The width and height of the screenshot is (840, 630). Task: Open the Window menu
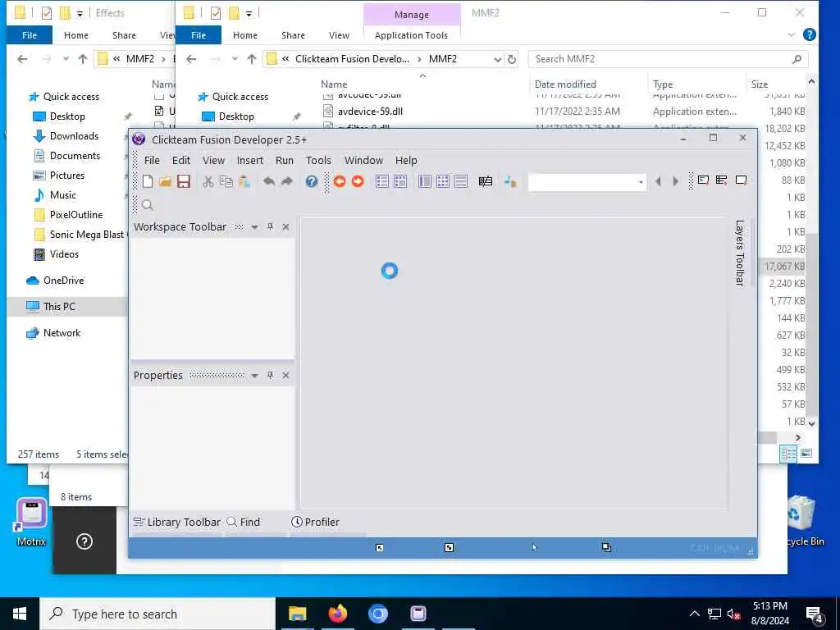tap(363, 160)
